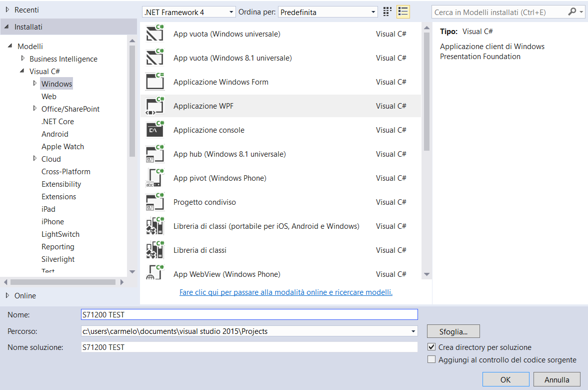Open the Ordina per Predefinita dropdown
588x390 pixels.
click(x=328, y=12)
